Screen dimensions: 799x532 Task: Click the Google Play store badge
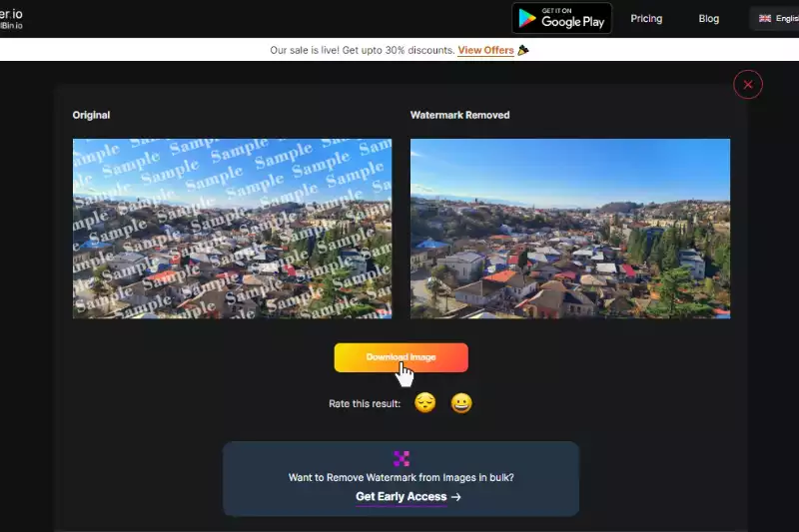click(561, 18)
